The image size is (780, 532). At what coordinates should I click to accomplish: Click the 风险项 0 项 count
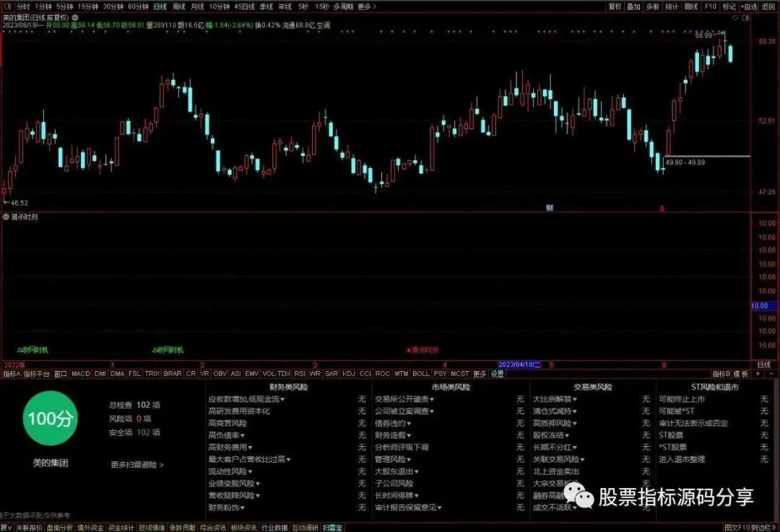tap(130, 419)
